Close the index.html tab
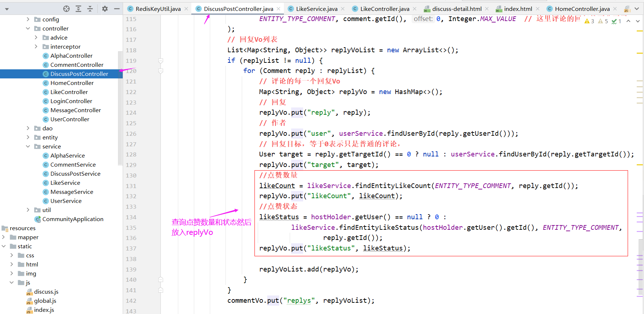The image size is (644, 314). pos(538,9)
